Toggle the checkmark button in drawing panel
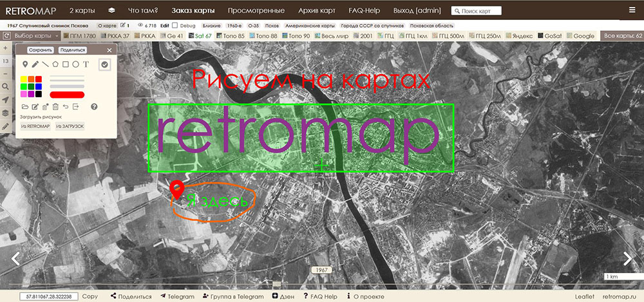 point(105,64)
